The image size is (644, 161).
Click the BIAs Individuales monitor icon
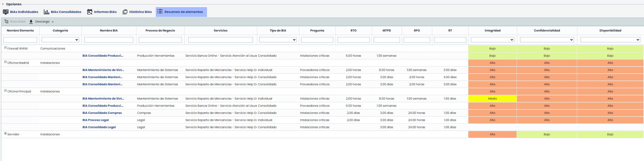(x=6, y=12)
